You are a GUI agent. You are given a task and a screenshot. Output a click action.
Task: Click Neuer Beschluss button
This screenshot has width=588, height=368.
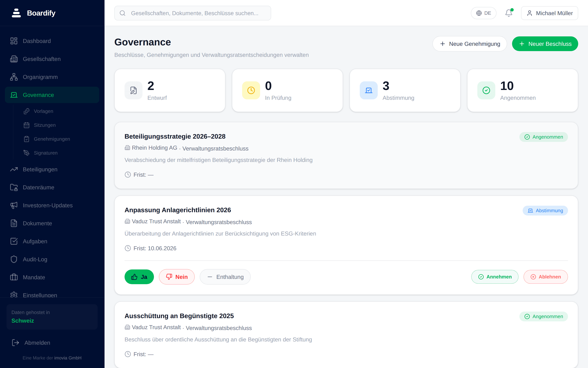tap(545, 44)
